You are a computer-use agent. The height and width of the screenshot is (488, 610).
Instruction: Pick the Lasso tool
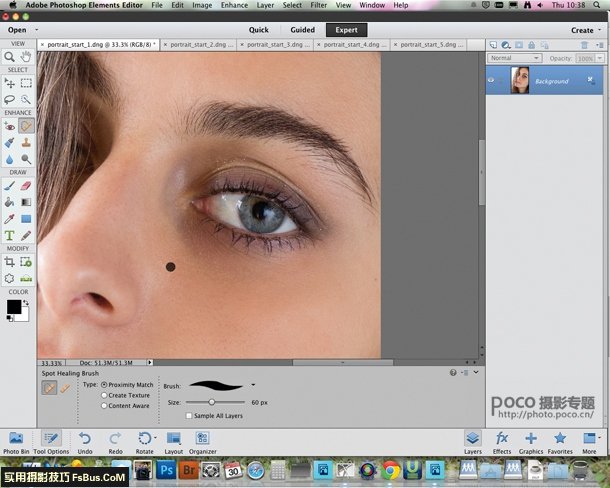[9, 100]
